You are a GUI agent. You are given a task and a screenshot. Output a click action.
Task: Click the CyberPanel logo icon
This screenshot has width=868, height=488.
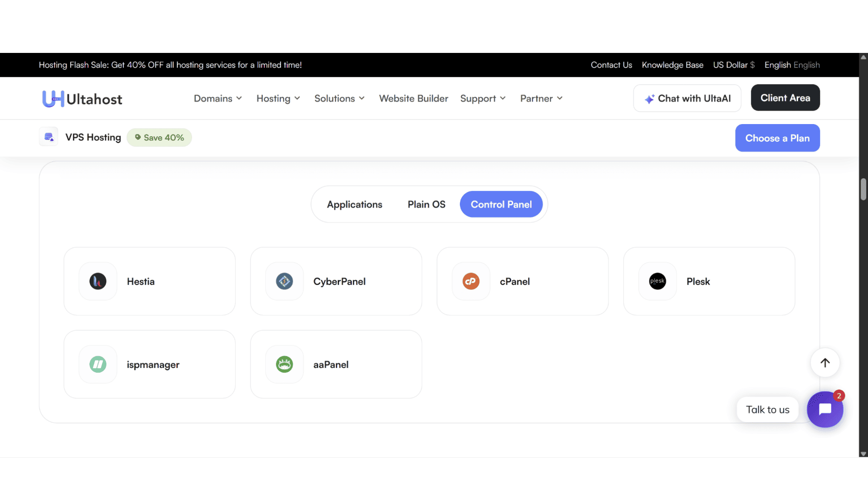click(284, 281)
